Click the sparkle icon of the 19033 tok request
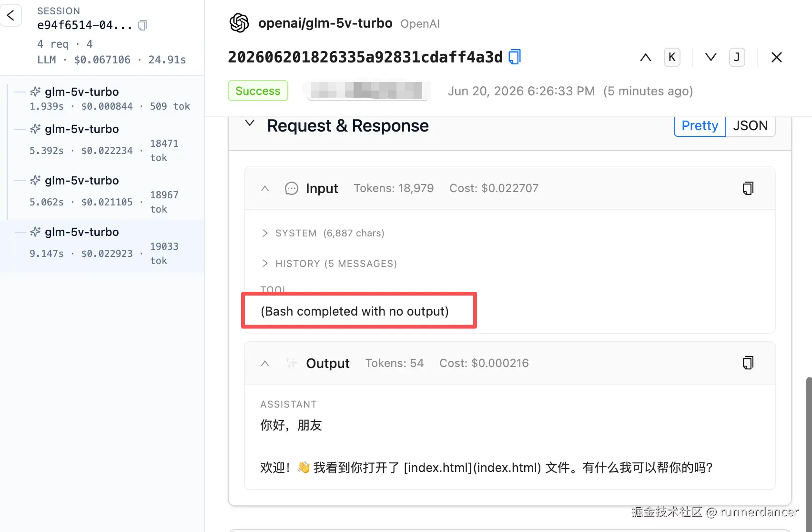The image size is (812, 532). [x=35, y=232]
